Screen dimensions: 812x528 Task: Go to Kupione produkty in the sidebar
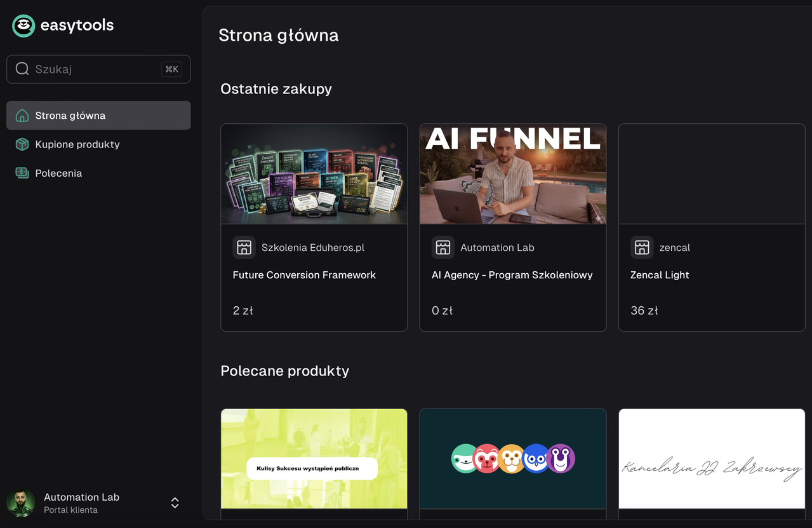(x=98, y=144)
